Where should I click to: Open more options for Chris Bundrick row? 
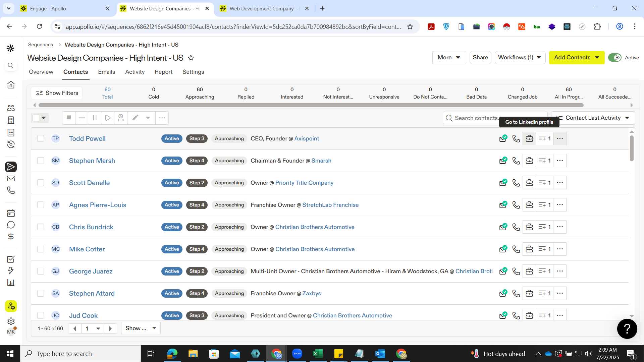[560, 227]
